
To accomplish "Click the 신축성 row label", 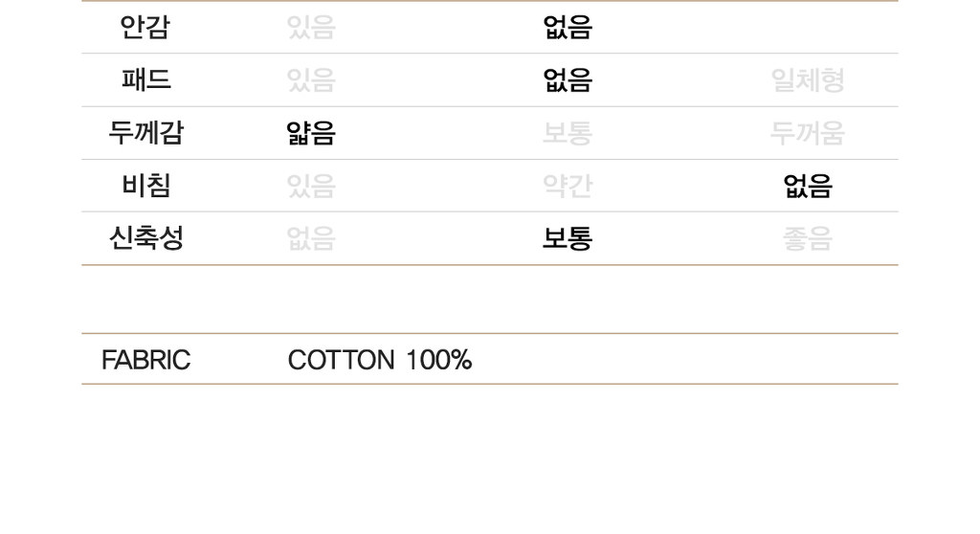I will point(146,238).
